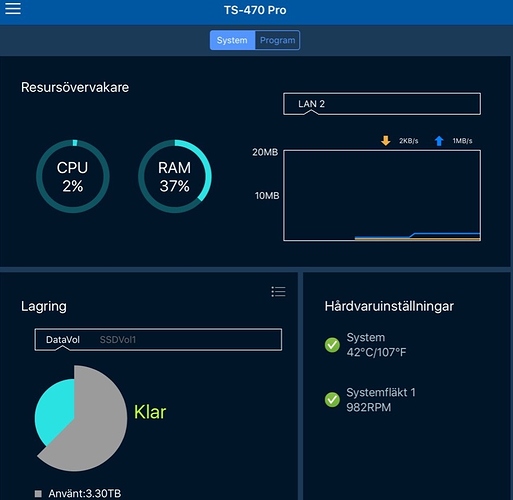The height and width of the screenshot is (500, 513).
Task: Open the Lagring section heading
Action: 44,307
